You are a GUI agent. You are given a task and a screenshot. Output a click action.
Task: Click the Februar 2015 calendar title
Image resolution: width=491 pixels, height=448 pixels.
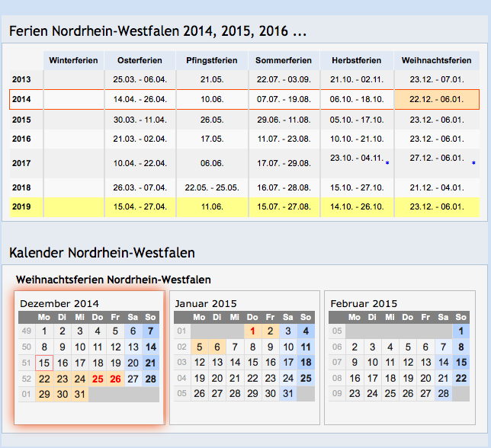click(364, 303)
